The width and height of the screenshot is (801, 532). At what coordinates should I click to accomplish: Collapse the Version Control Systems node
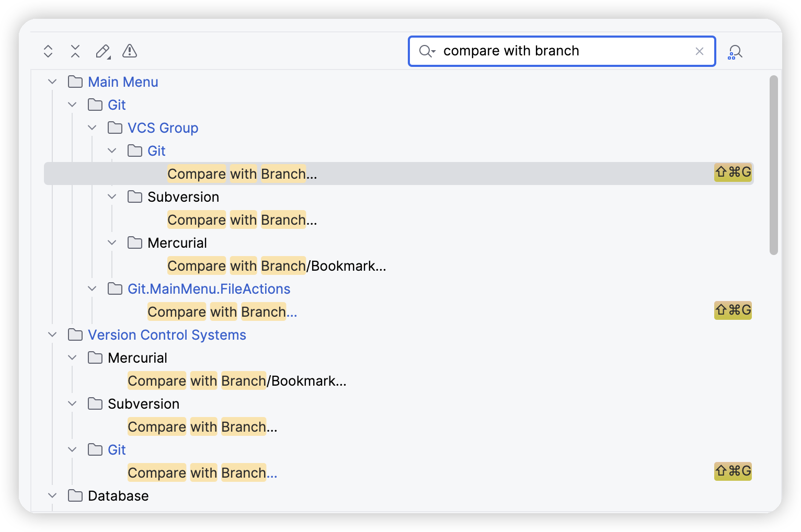[52, 335]
